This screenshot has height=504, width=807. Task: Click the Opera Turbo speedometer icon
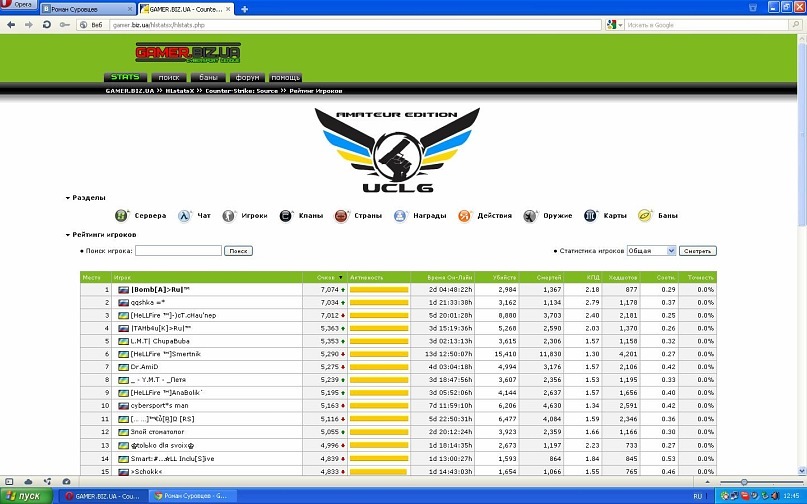coord(66,482)
